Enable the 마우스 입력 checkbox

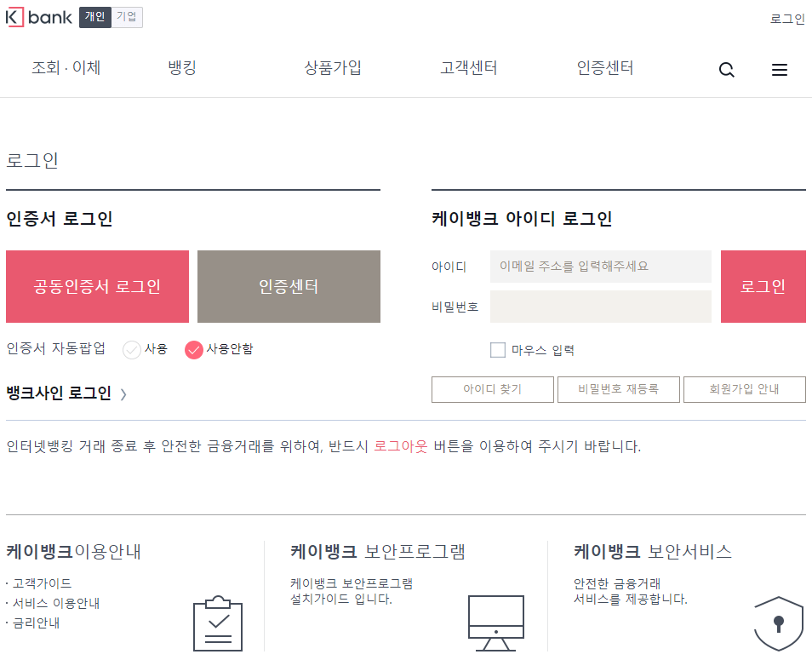coord(496,349)
